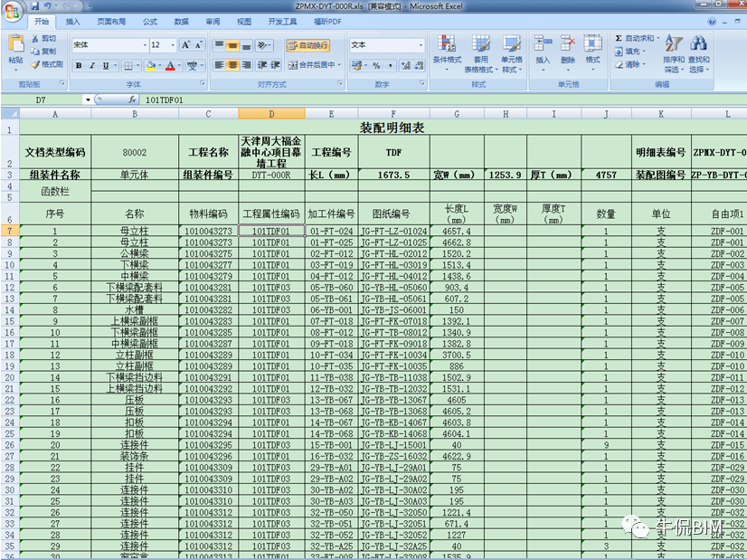This screenshot has height=560, width=747.
Task: Toggle Italic formatting
Action: click(92, 66)
